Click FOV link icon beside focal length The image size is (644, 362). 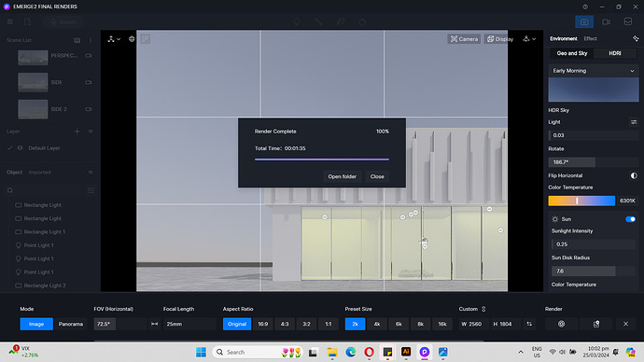point(154,324)
